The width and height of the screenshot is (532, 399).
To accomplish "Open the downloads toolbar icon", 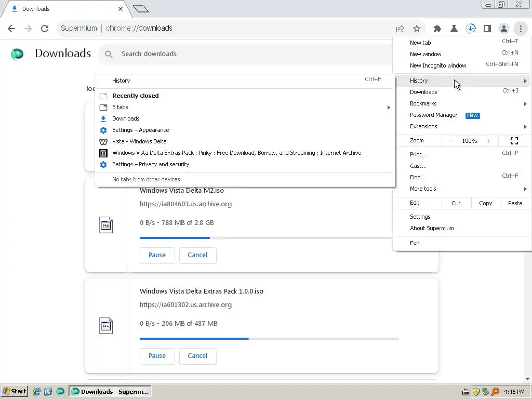I will (471, 29).
